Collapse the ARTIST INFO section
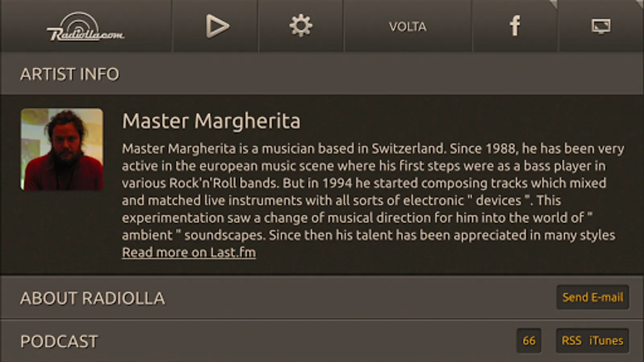The image size is (644, 362). coord(70,74)
